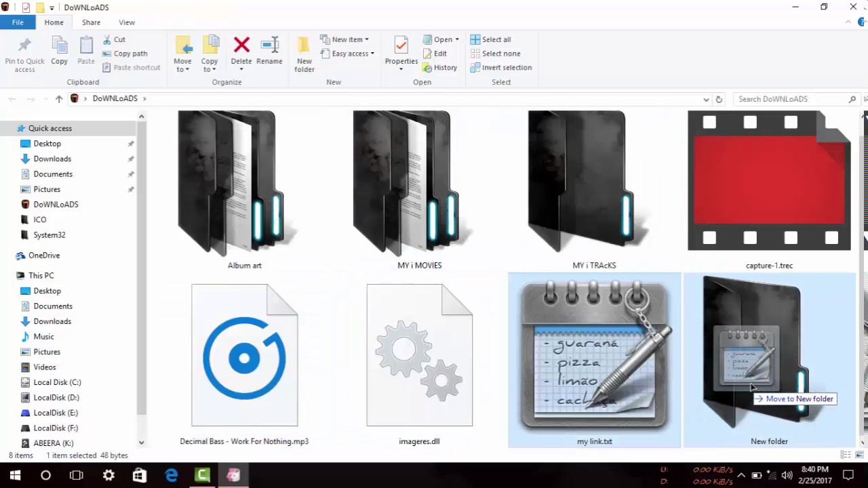Open the File menu

18,22
